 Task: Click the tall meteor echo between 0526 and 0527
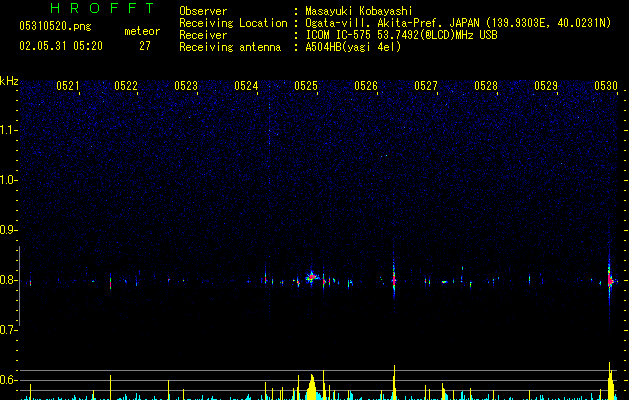point(394,279)
